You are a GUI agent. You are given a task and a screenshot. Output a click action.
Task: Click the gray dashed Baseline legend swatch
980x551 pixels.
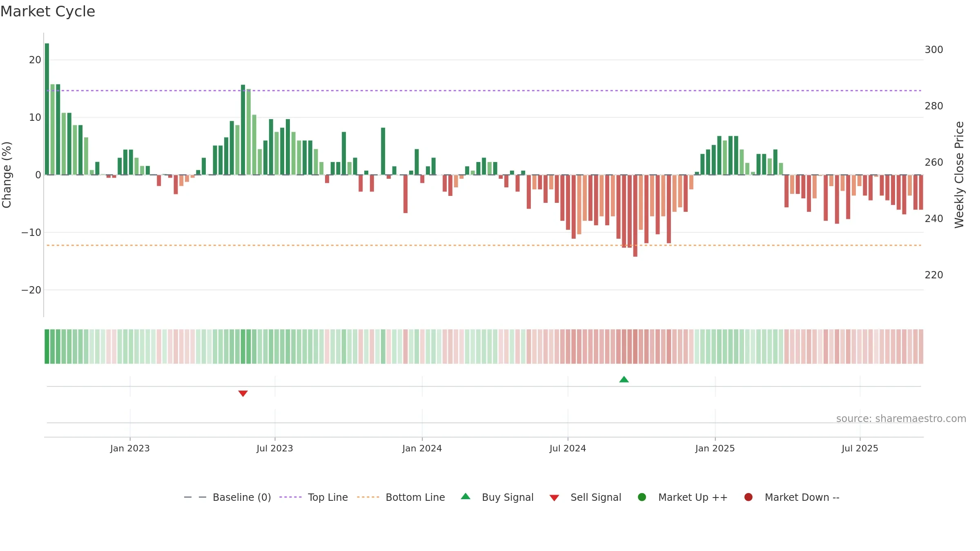tap(195, 497)
